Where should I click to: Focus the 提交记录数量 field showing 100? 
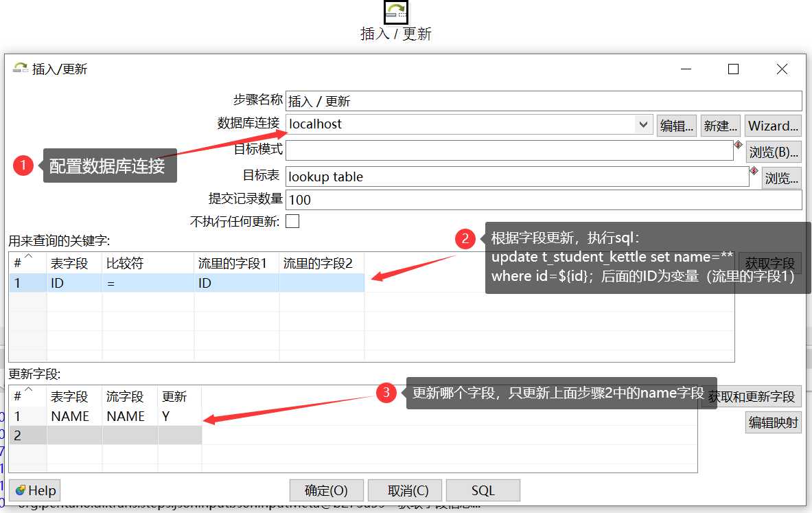point(544,200)
